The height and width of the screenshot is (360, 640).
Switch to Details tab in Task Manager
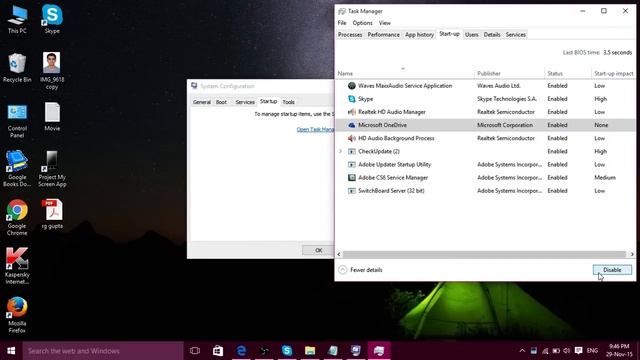tap(492, 35)
